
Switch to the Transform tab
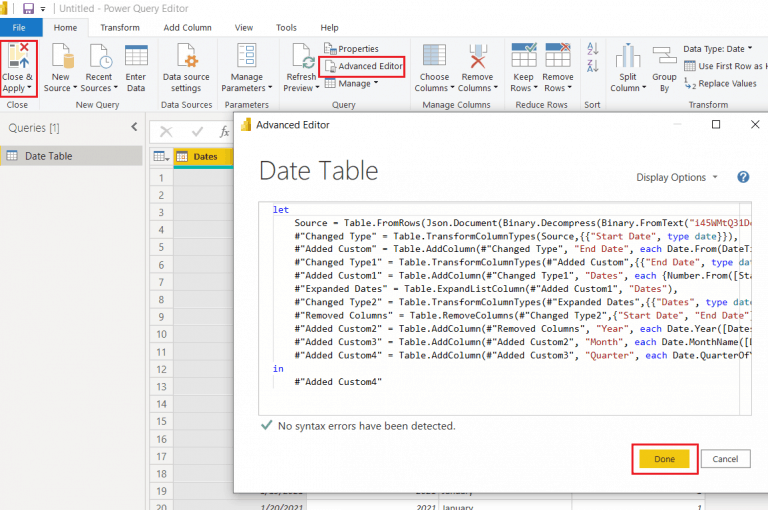click(120, 27)
